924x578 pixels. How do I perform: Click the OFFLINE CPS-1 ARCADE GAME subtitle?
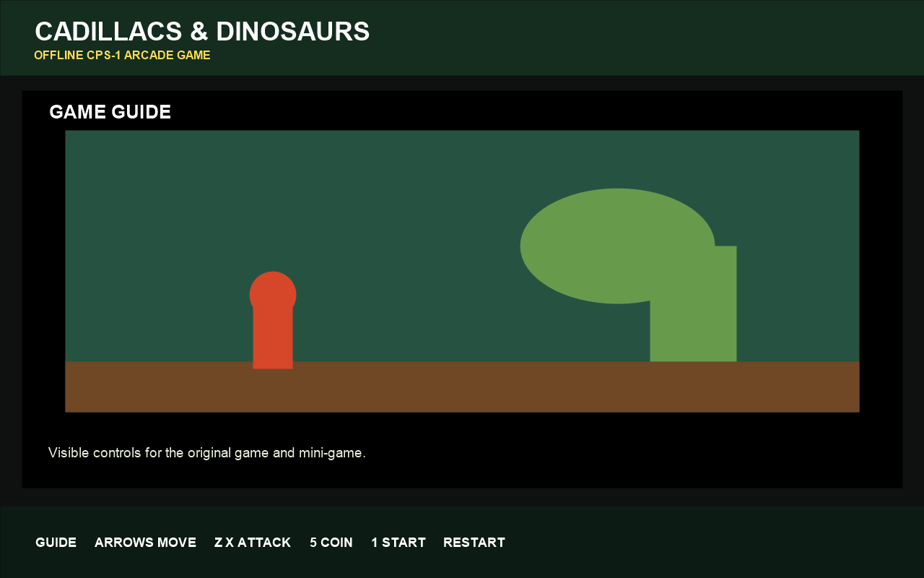pos(122,56)
